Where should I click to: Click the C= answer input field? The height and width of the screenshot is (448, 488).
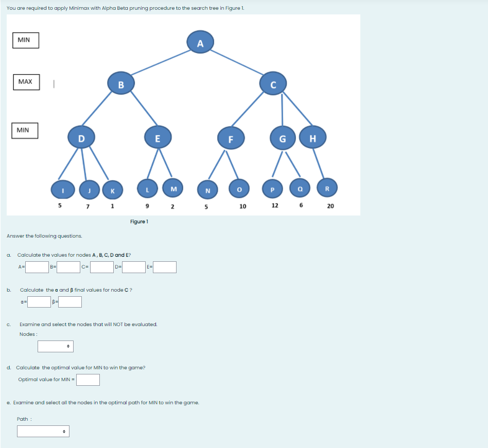(x=102, y=267)
